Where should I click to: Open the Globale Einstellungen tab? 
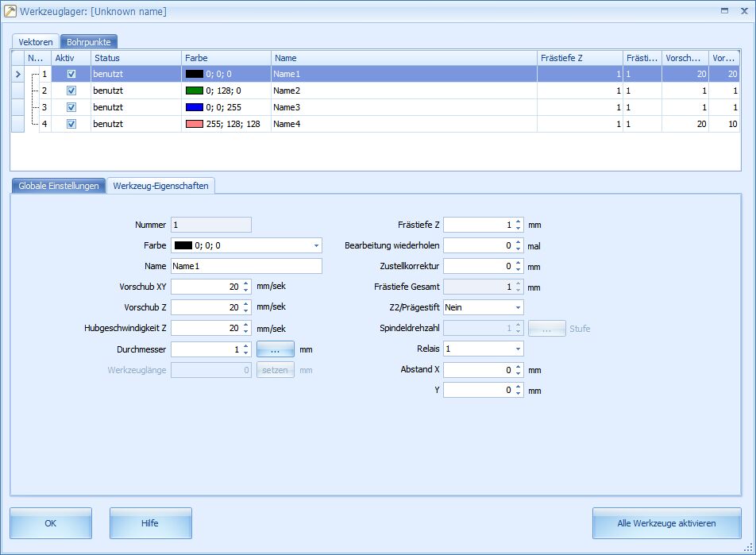[x=58, y=186]
